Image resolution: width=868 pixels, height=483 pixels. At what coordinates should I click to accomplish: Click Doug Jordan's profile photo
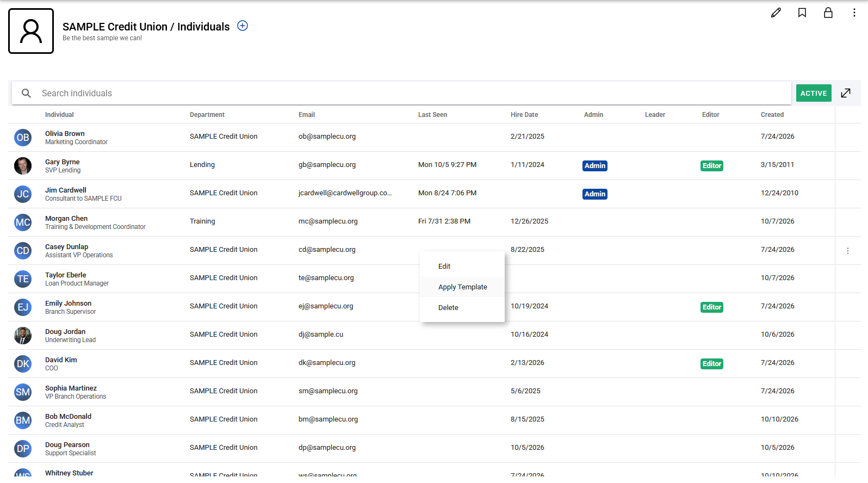tap(23, 336)
